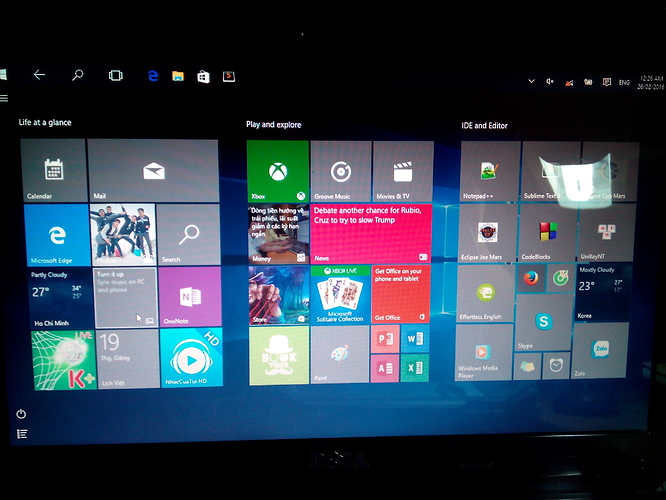This screenshot has width=666, height=500.
Task: Launch the Sublime Text tile
Action: pos(551,172)
